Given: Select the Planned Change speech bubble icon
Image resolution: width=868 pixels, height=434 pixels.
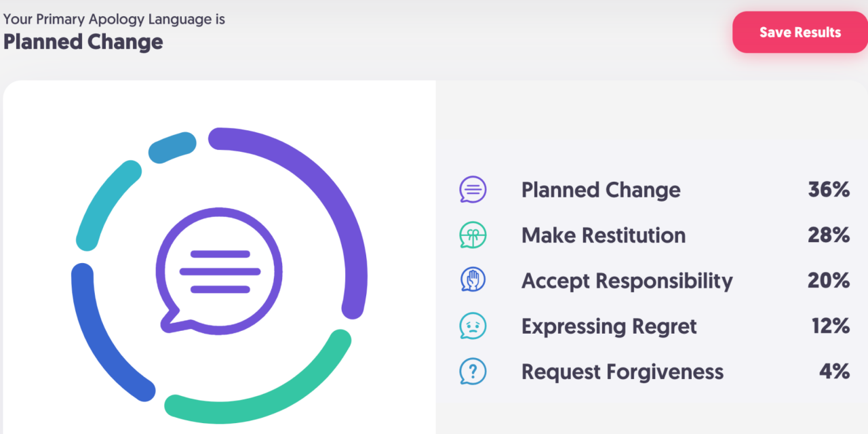Looking at the screenshot, I should click(x=473, y=190).
